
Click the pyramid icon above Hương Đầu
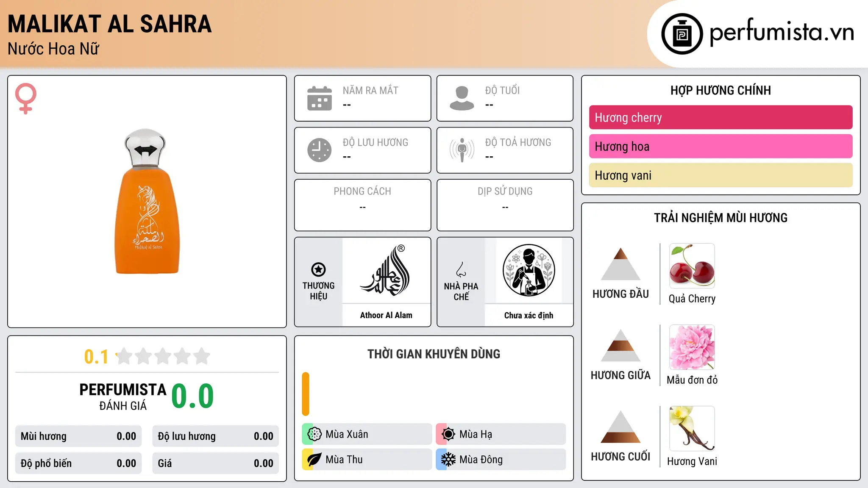620,264
